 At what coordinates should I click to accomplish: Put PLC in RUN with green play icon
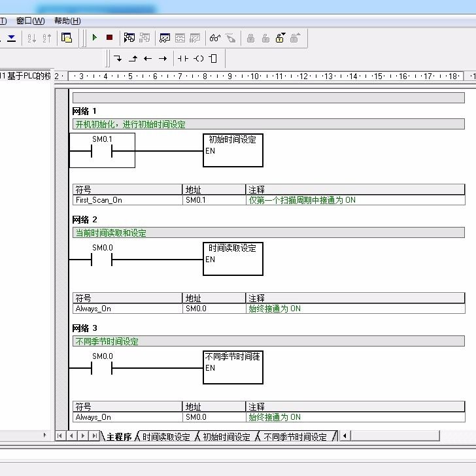94,38
